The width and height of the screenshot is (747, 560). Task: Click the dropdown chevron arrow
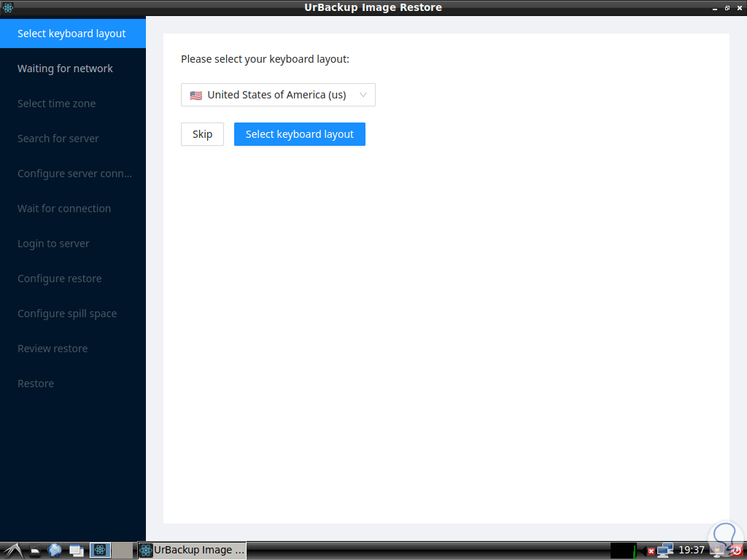pyautogui.click(x=363, y=95)
